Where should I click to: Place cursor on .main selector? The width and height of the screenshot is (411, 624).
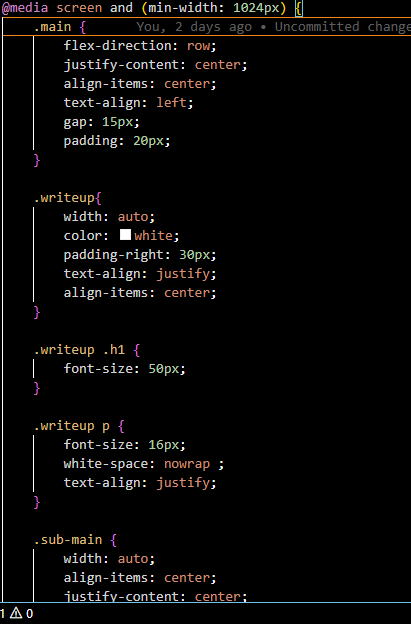52,27
